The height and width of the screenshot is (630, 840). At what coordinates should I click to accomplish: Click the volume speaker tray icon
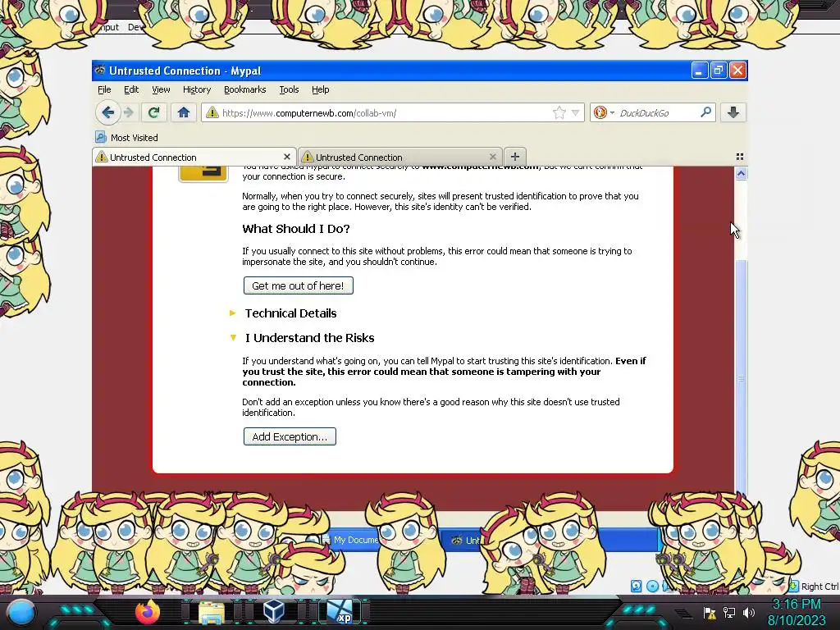click(749, 612)
